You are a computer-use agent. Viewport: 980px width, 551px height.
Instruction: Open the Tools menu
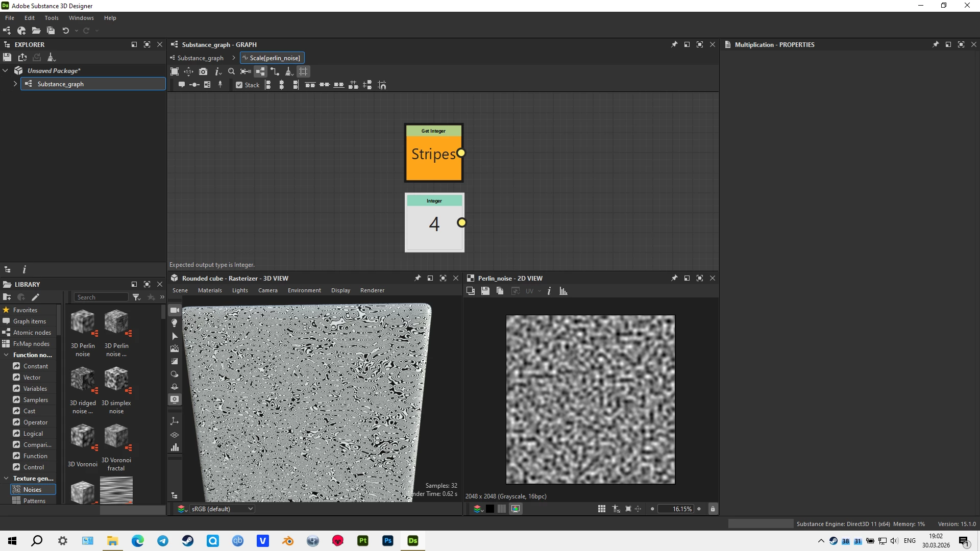pos(52,18)
